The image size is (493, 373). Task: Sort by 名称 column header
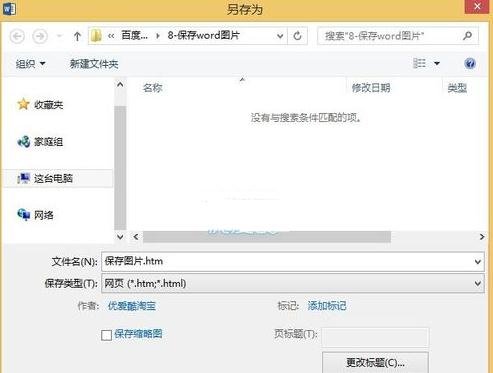coord(152,88)
